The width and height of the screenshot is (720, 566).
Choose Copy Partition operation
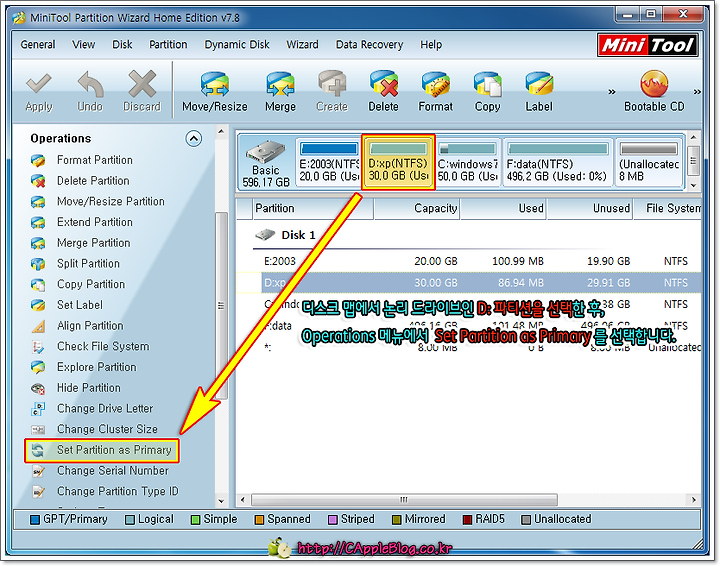(x=91, y=284)
